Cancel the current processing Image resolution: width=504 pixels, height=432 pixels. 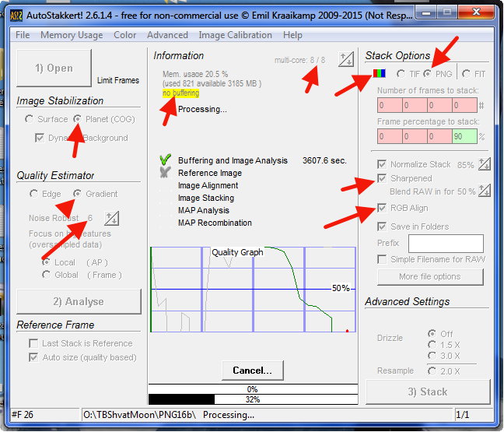[253, 371]
